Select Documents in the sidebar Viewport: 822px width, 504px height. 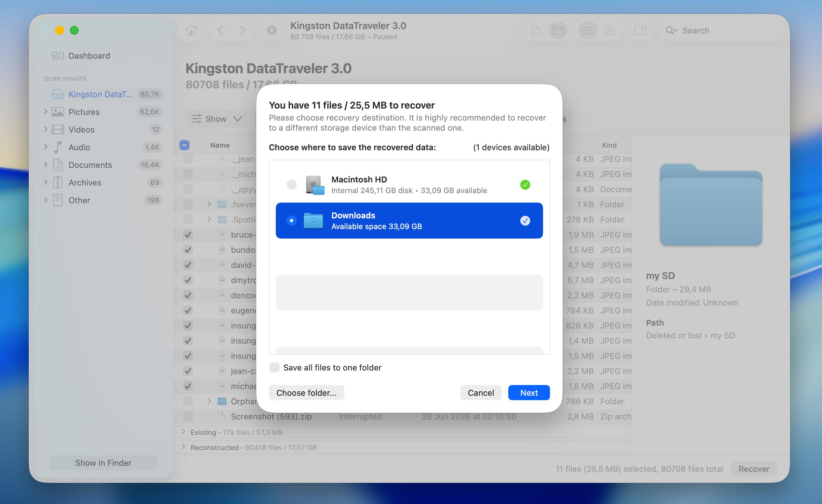pyautogui.click(x=90, y=165)
